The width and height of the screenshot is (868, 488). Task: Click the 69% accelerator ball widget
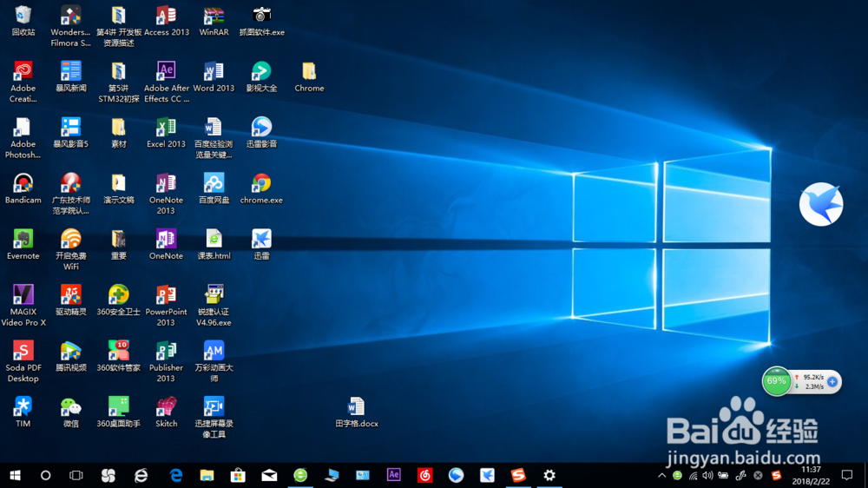coord(776,381)
